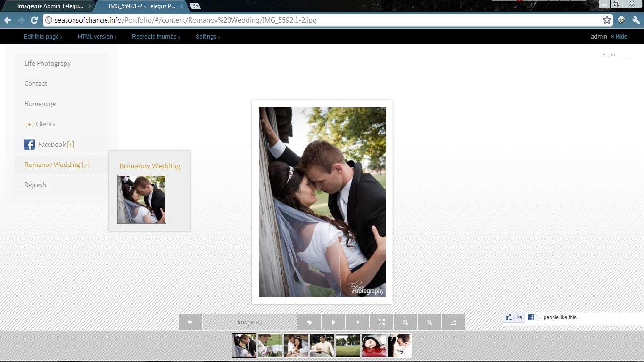Close the IMG_5592.1-2 tab
The width and height of the screenshot is (644, 362).
click(182, 6)
